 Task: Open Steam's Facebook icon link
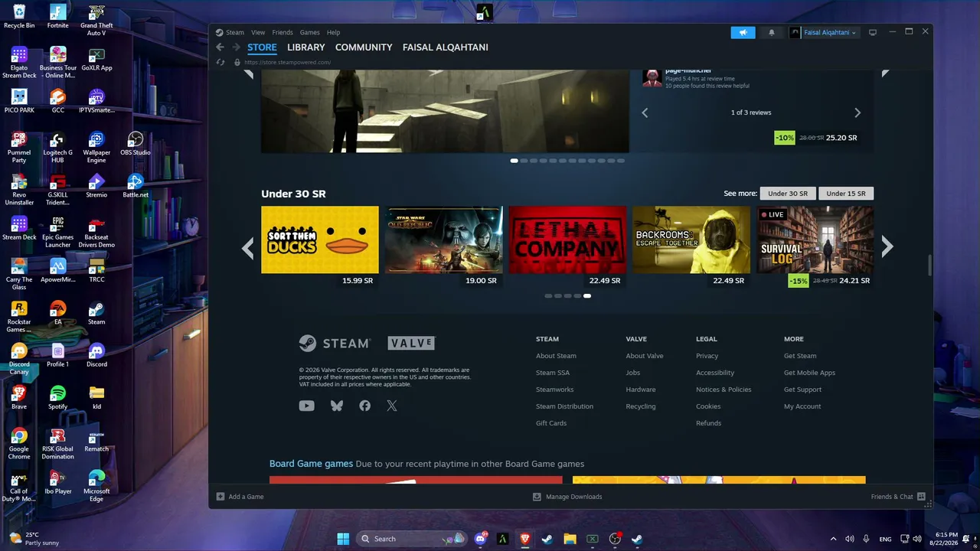pos(364,406)
